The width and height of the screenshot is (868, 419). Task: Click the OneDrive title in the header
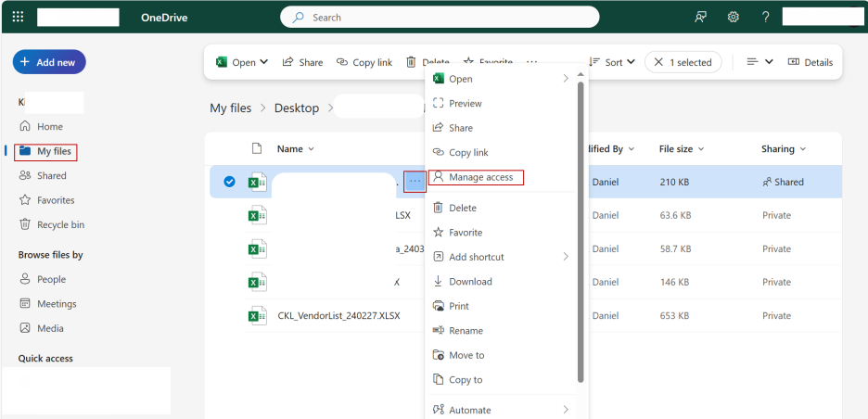[x=164, y=18]
